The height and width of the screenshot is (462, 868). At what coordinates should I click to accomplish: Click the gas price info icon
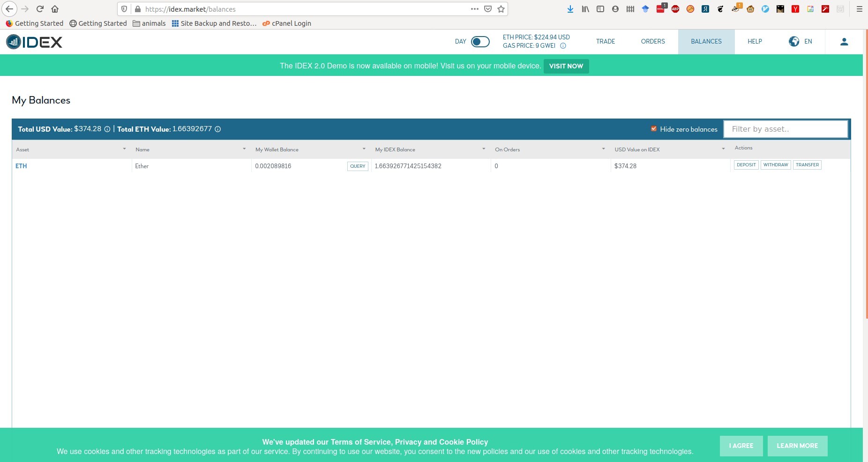coord(563,46)
